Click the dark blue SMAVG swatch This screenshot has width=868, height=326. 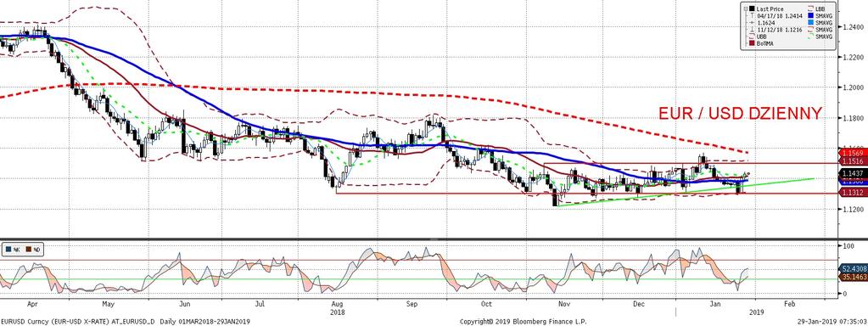(x=810, y=15)
